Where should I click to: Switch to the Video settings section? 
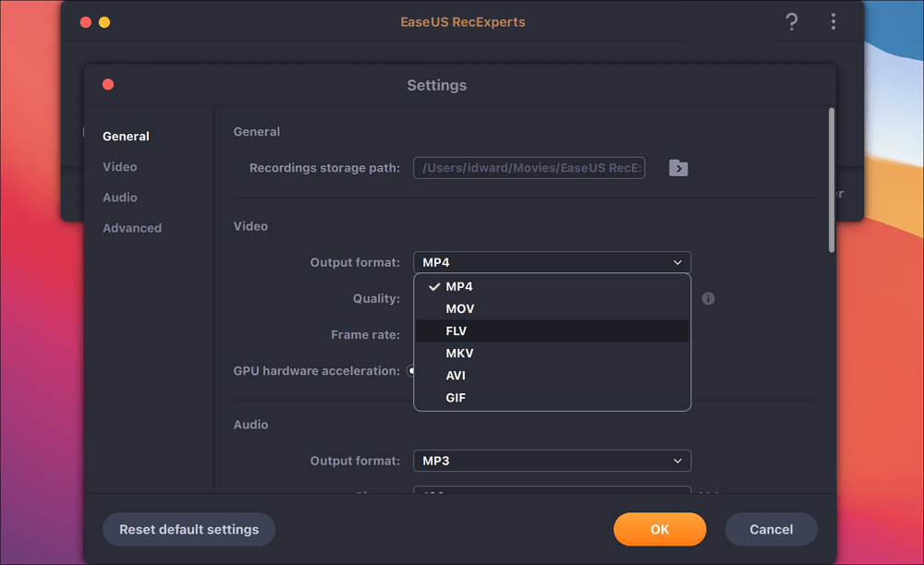(119, 166)
